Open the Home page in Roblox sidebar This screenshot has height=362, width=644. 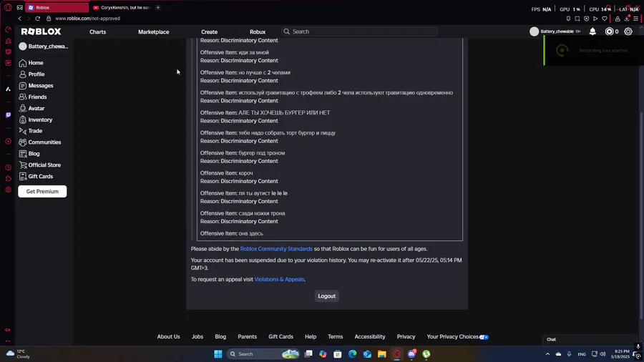31,63
